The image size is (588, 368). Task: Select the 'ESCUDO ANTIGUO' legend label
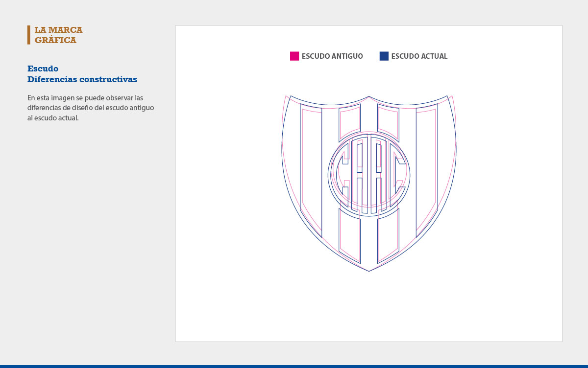coord(332,56)
